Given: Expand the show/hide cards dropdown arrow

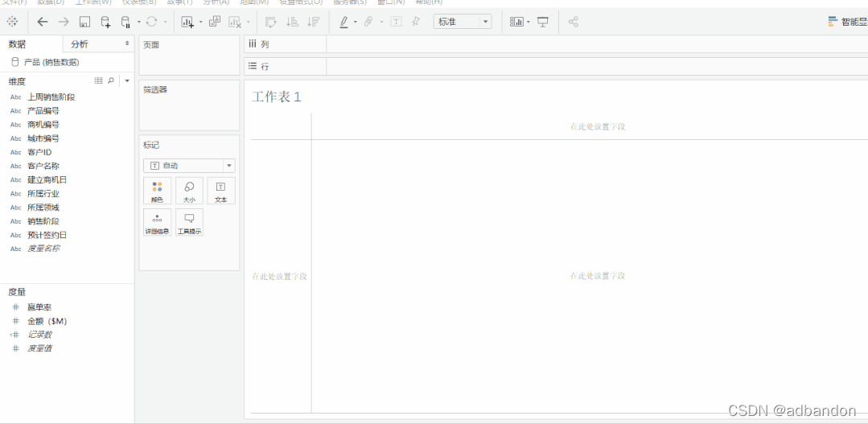Looking at the screenshot, I should [x=529, y=23].
